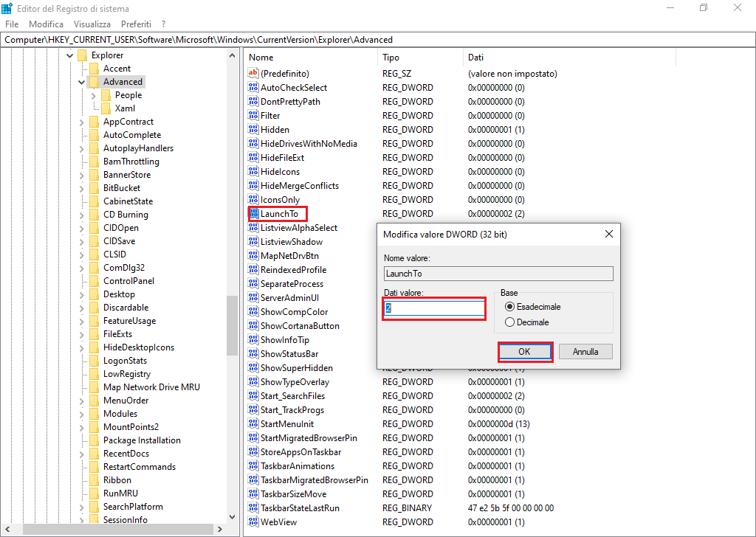Dismiss the dialog with Annulla
This screenshot has height=537, width=756.
click(x=585, y=351)
